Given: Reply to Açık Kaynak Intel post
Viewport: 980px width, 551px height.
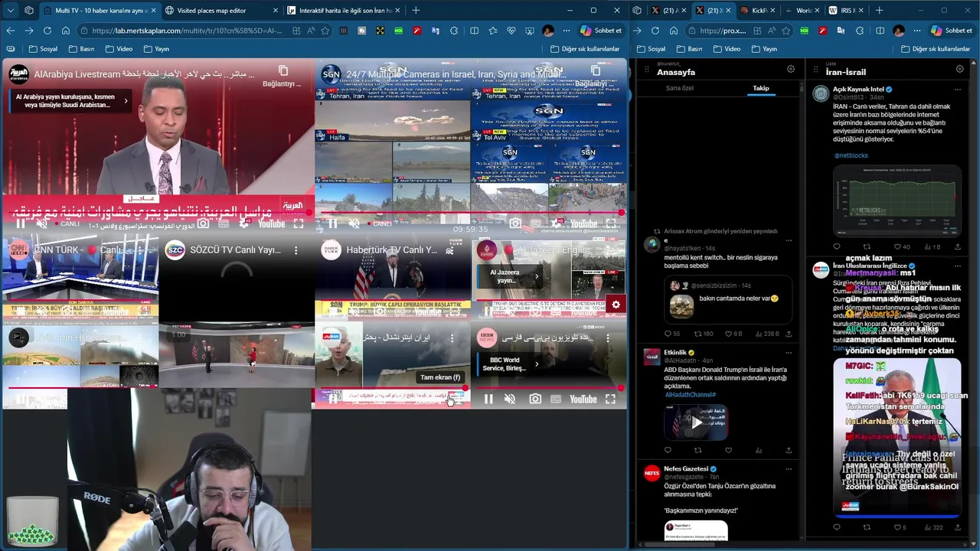Looking at the screenshot, I should tap(836, 247).
